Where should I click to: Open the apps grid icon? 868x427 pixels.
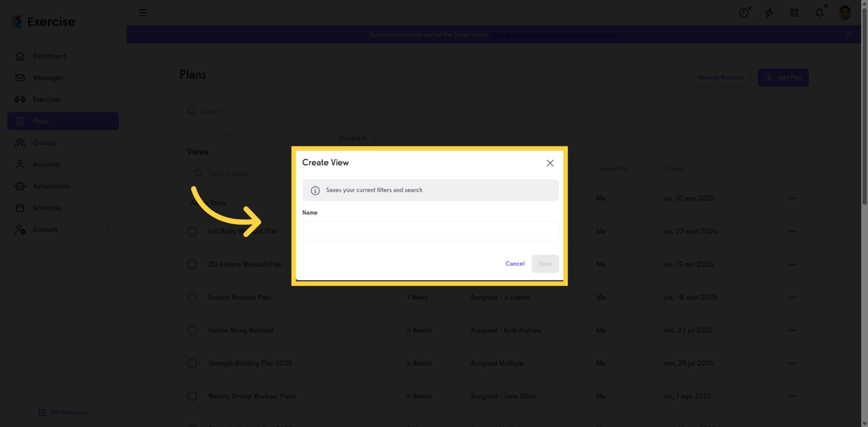tap(794, 13)
